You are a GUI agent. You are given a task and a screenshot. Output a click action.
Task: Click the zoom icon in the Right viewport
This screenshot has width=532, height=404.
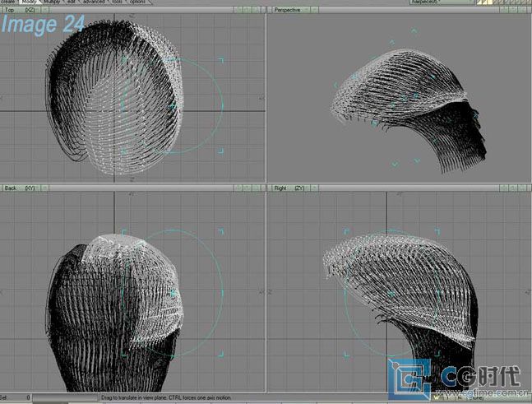pyautogui.click(x=520, y=188)
